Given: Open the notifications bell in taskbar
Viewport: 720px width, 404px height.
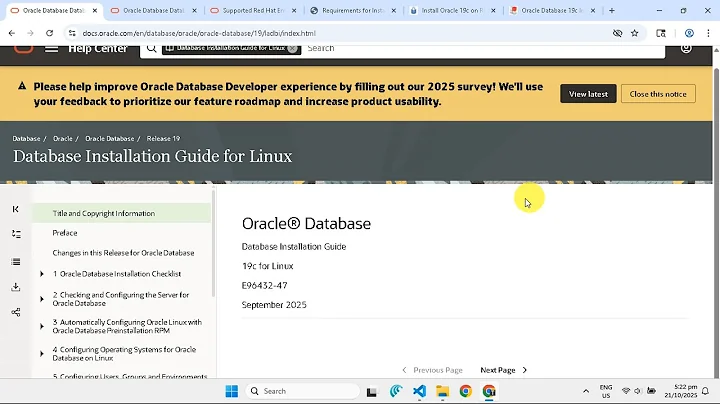Looking at the screenshot, I should point(705,391).
